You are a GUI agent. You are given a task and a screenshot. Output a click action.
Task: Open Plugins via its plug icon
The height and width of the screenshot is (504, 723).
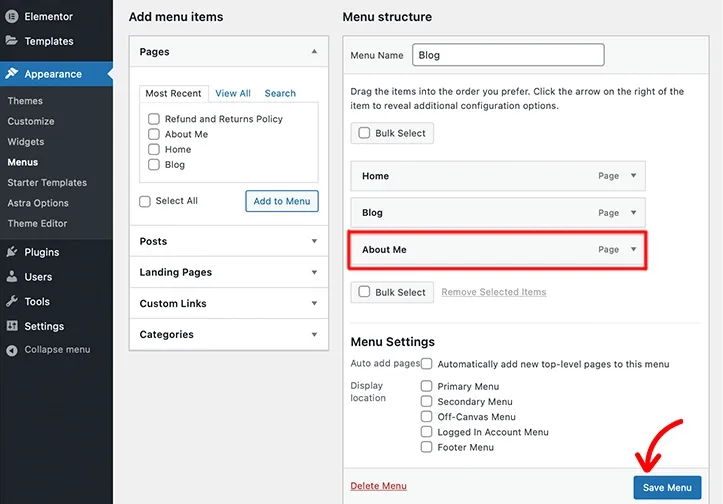(x=12, y=252)
